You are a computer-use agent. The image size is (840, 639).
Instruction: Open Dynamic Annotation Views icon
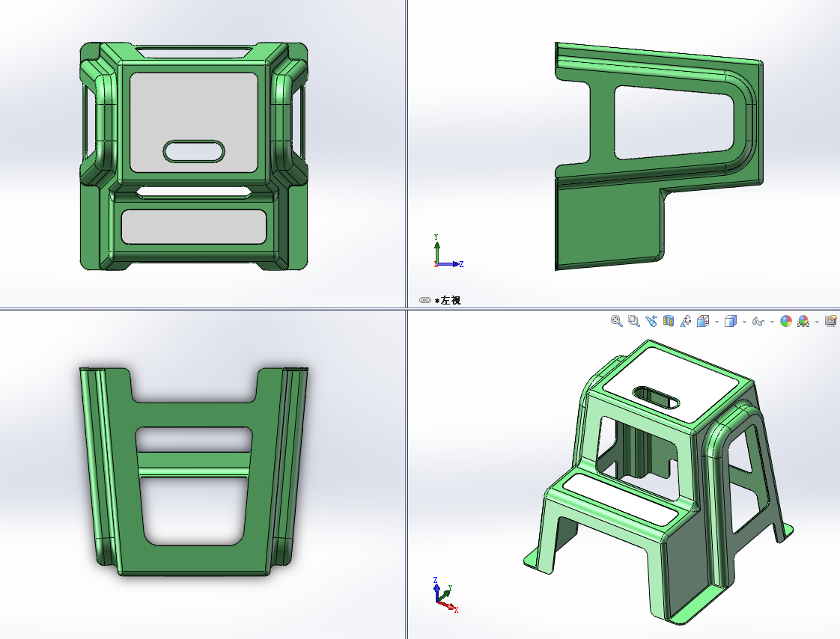[685, 321]
